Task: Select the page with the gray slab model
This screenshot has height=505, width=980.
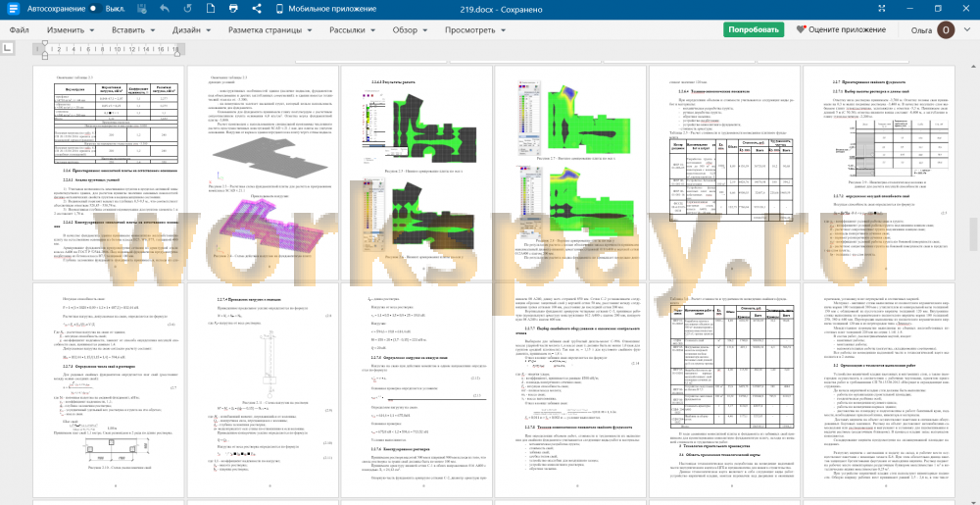Action: 263,172
